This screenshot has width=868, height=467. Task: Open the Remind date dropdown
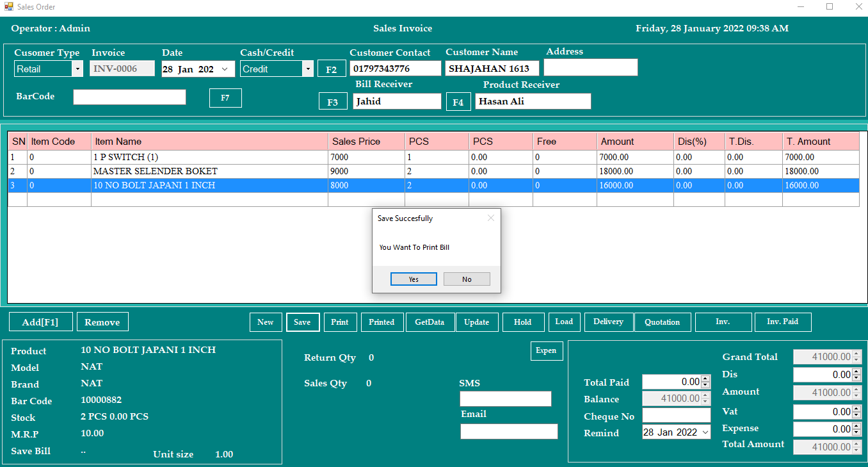705,432
